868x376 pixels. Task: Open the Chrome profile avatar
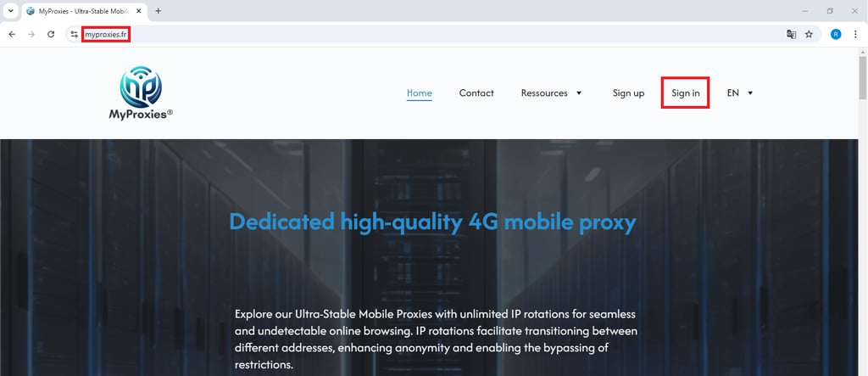coord(836,35)
